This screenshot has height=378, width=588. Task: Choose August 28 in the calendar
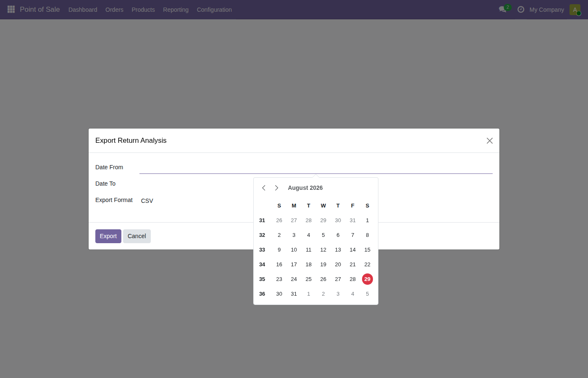coord(353,279)
